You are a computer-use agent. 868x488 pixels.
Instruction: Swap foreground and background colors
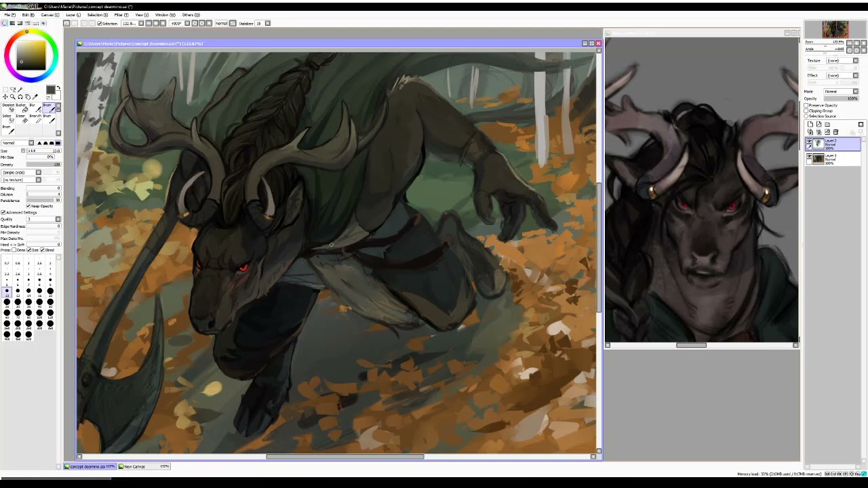click(x=60, y=87)
